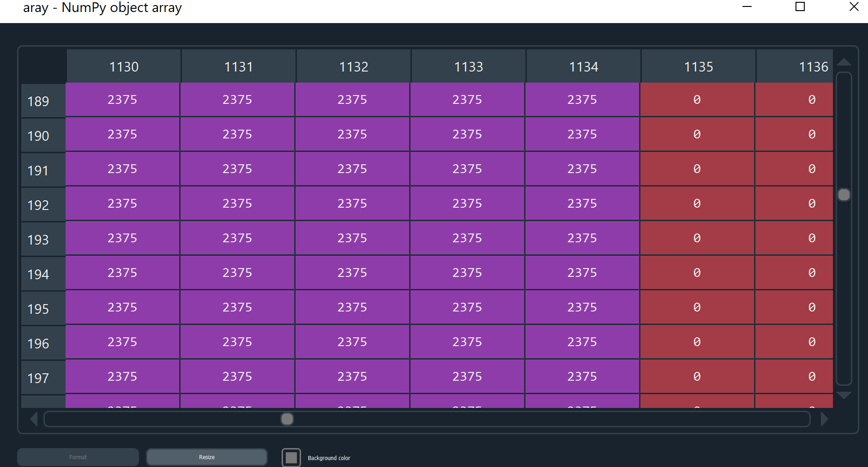
Task: Maximize the NumPy object array window
Action: (x=800, y=6)
